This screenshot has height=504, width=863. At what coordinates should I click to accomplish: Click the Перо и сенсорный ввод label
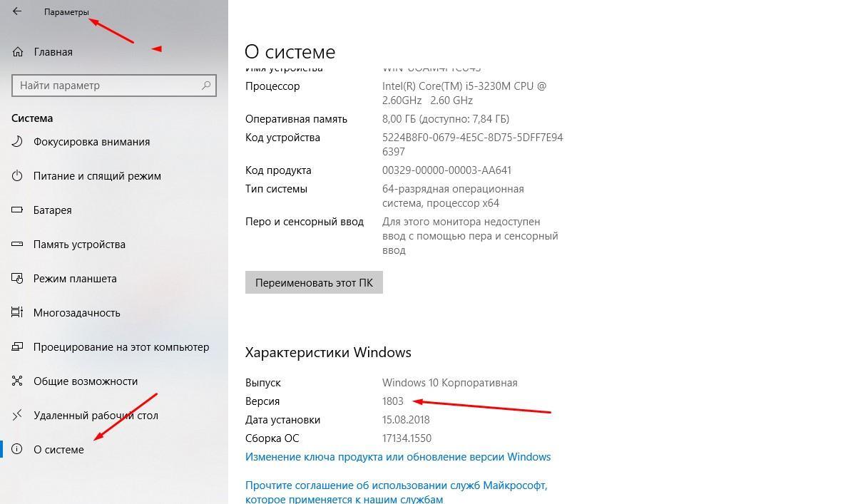tap(305, 221)
